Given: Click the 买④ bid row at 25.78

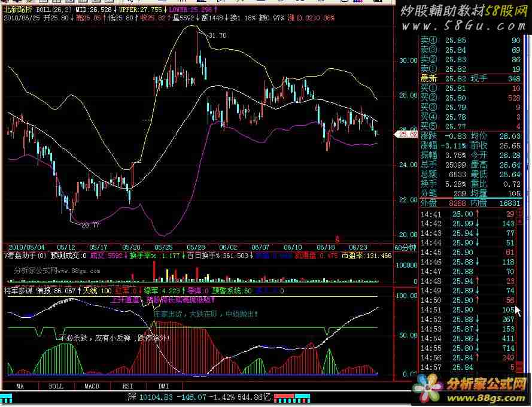Looking at the screenshot, I should (x=470, y=117).
